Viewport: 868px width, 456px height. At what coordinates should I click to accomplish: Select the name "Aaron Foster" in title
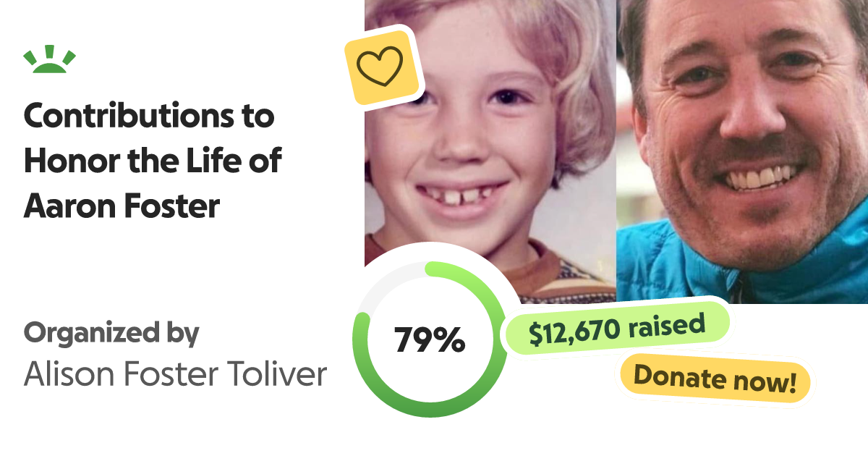122,206
